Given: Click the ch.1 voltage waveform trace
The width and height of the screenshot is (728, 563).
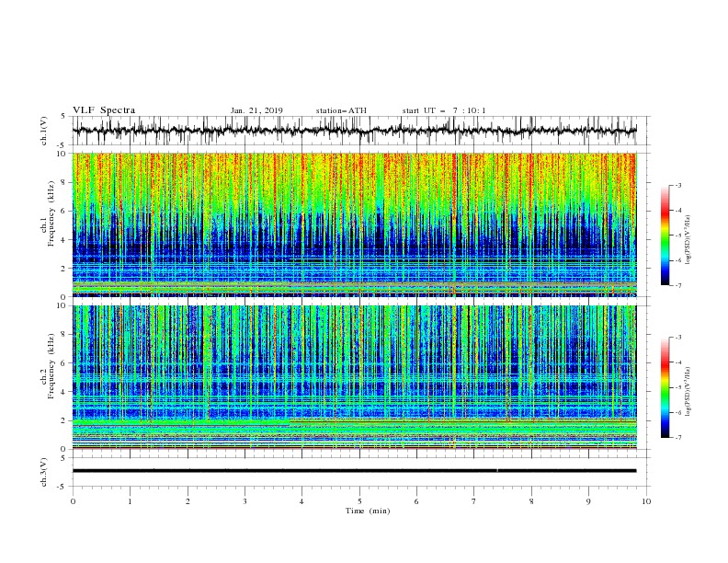Looking at the screenshot, I should (x=354, y=131).
